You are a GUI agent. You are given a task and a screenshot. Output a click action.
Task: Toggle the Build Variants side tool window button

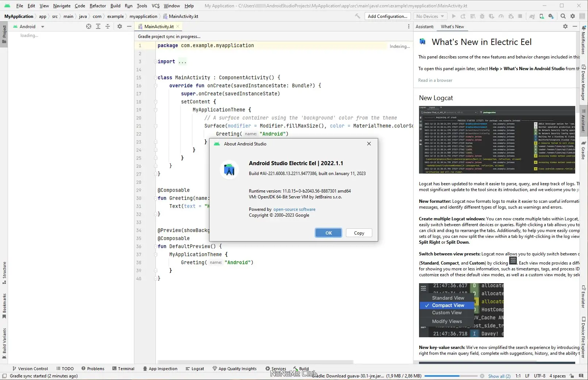click(x=4, y=343)
